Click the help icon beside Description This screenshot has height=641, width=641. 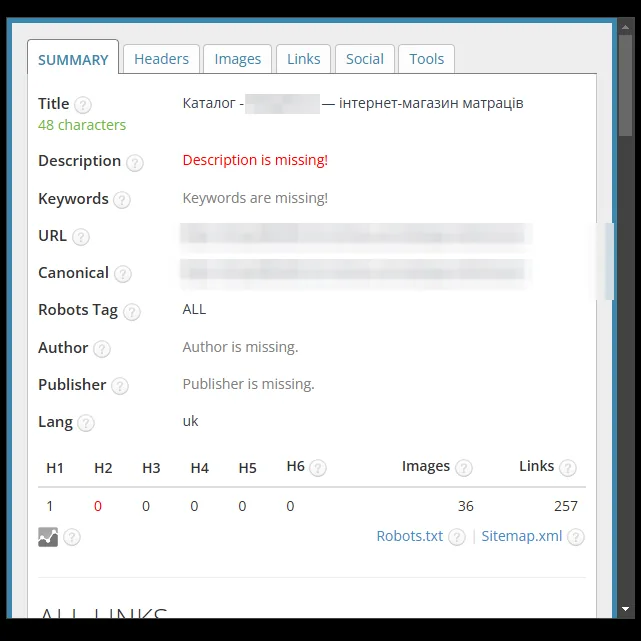click(x=134, y=163)
